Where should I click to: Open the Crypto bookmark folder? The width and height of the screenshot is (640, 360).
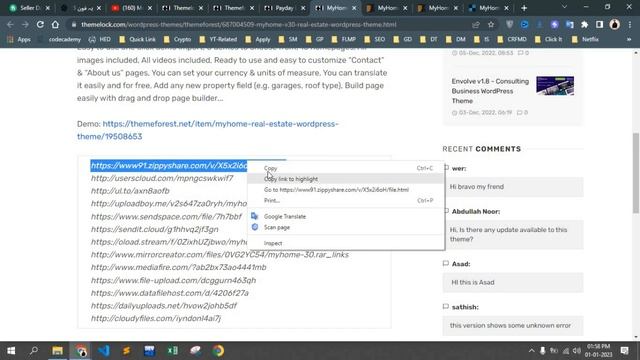pos(178,39)
